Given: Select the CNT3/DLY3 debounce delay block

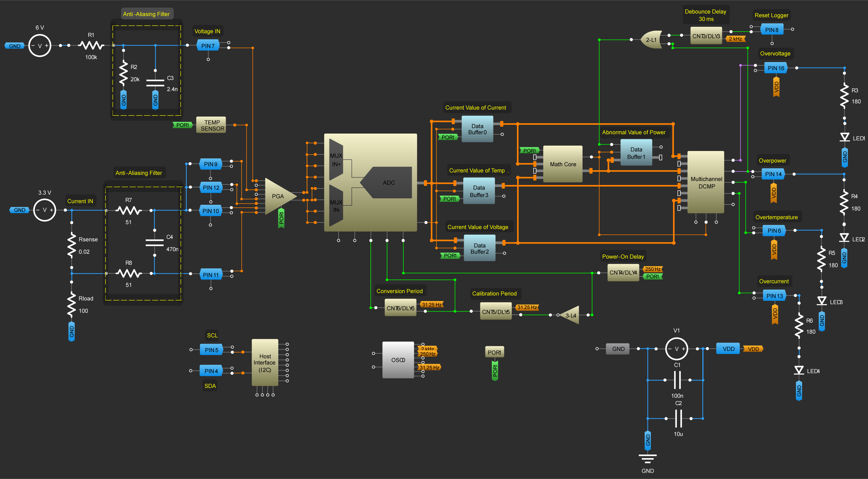Looking at the screenshot, I should point(706,36).
